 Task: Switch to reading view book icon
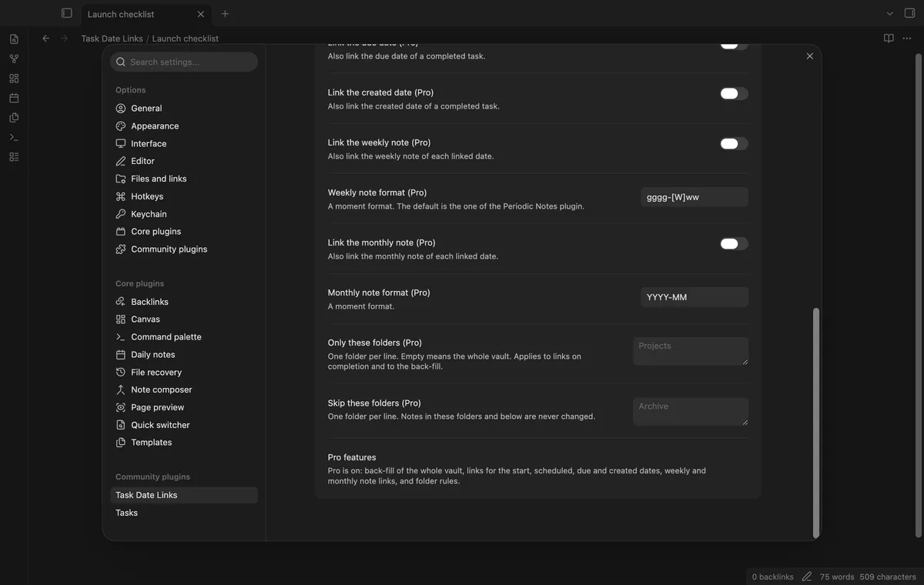tap(889, 38)
